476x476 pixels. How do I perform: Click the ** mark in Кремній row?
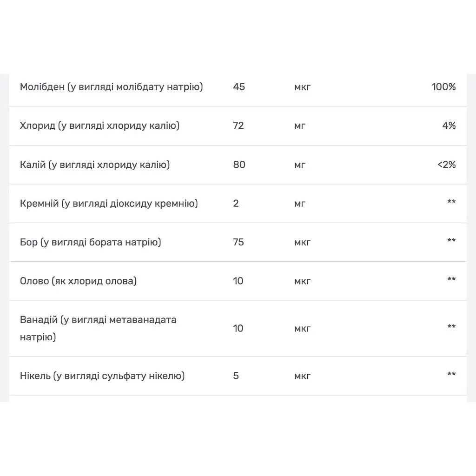pos(451,202)
